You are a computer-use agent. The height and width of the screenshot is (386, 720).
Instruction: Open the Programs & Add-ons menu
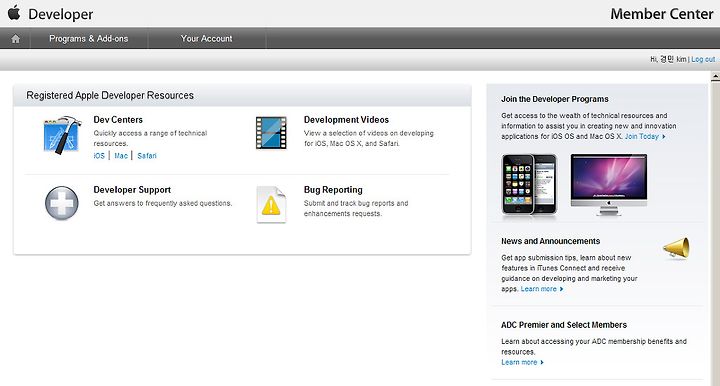click(x=89, y=39)
